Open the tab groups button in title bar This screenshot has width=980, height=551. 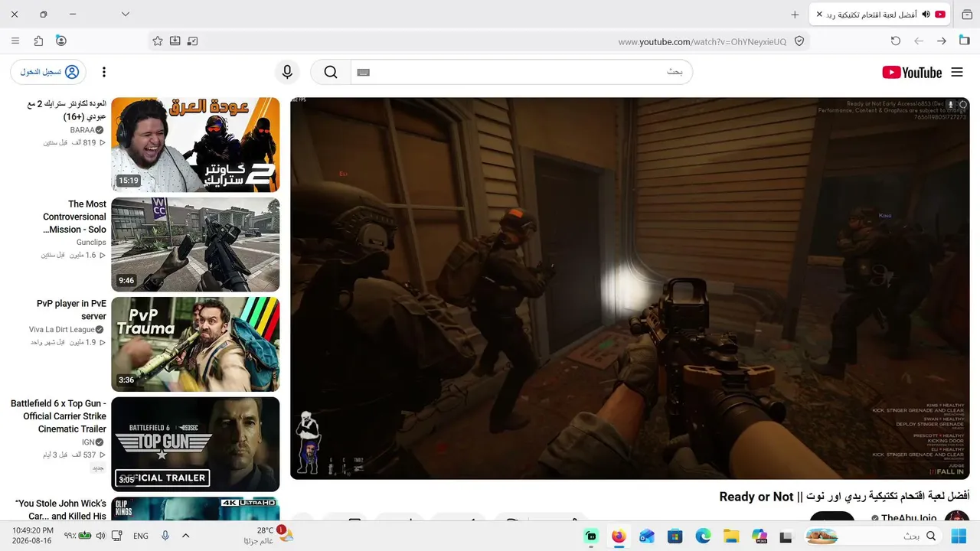point(967,15)
